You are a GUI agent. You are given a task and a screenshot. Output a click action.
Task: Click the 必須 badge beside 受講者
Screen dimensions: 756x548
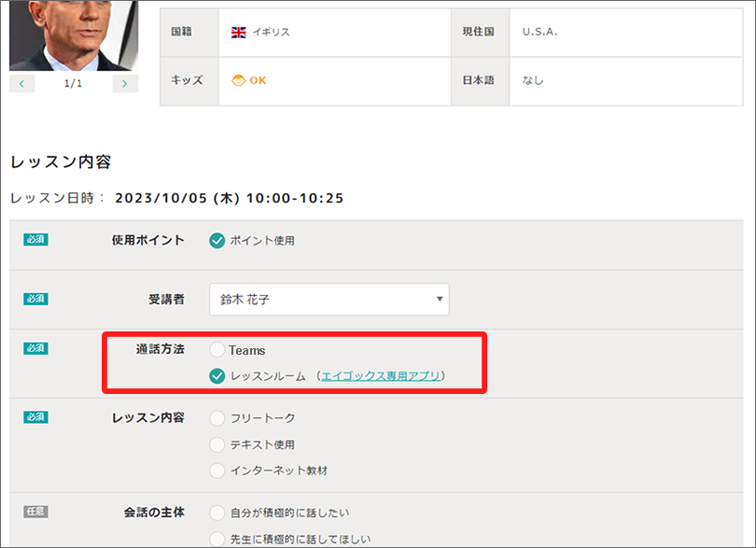(35, 299)
